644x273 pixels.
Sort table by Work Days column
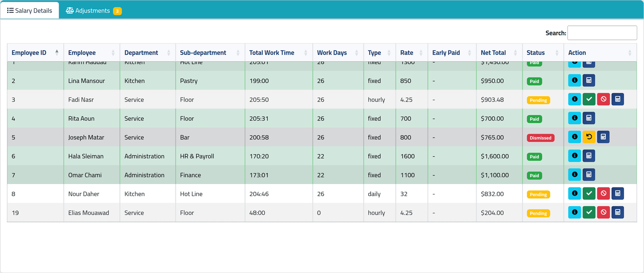[x=338, y=53]
